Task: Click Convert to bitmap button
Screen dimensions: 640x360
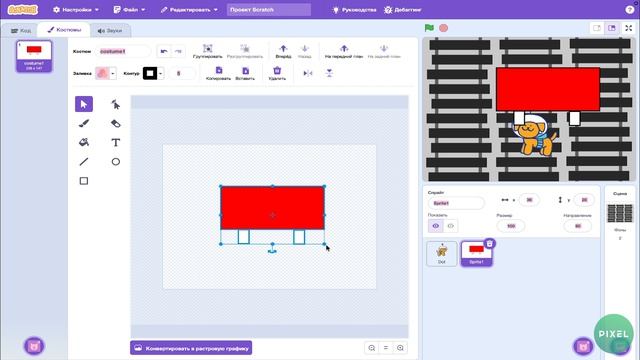Action: pyautogui.click(x=191, y=348)
